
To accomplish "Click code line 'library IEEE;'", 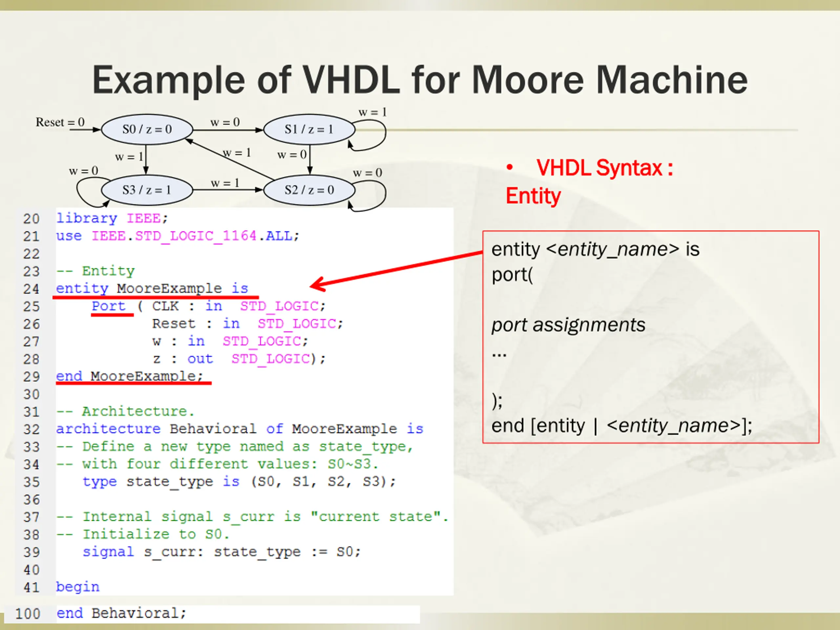I will [112, 218].
